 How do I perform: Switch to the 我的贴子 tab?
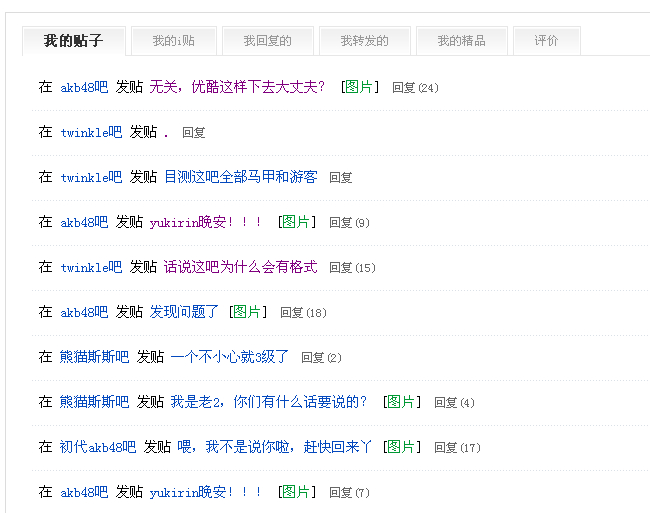(74, 41)
